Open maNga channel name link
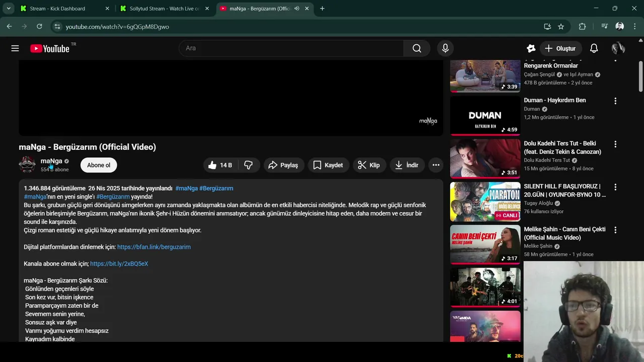Image resolution: width=644 pixels, height=362 pixels. pyautogui.click(x=51, y=161)
